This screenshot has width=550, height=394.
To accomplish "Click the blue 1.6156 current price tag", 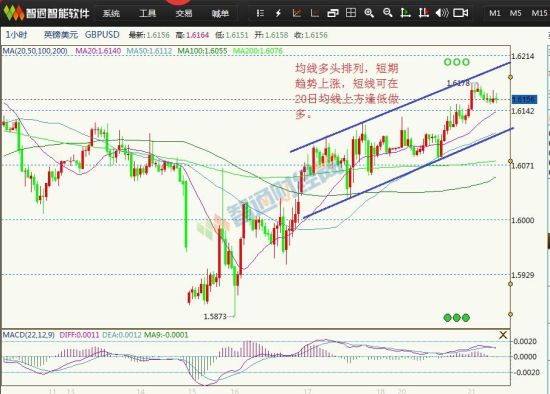I will coord(524,100).
